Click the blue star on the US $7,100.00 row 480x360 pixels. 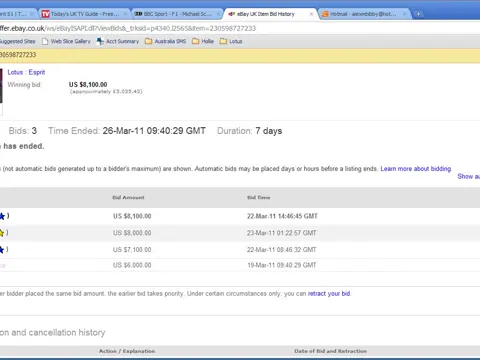point(2,250)
